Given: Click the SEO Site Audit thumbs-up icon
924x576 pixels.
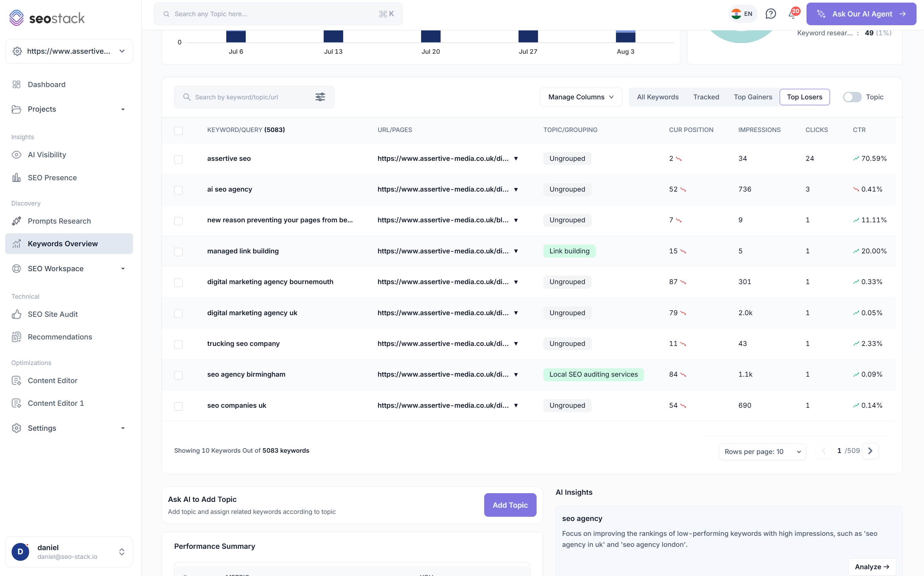Looking at the screenshot, I should pyautogui.click(x=17, y=314).
